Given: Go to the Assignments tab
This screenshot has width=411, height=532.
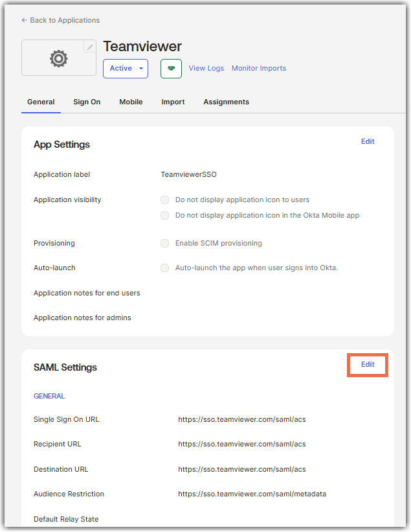Looking at the screenshot, I should click(x=226, y=102).
